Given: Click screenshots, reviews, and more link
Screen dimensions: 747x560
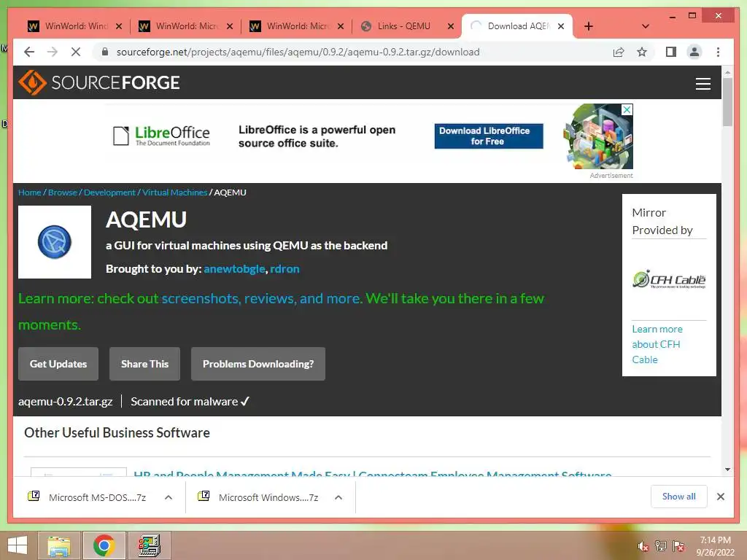Looking at the screenshot, I should [261, 298].
